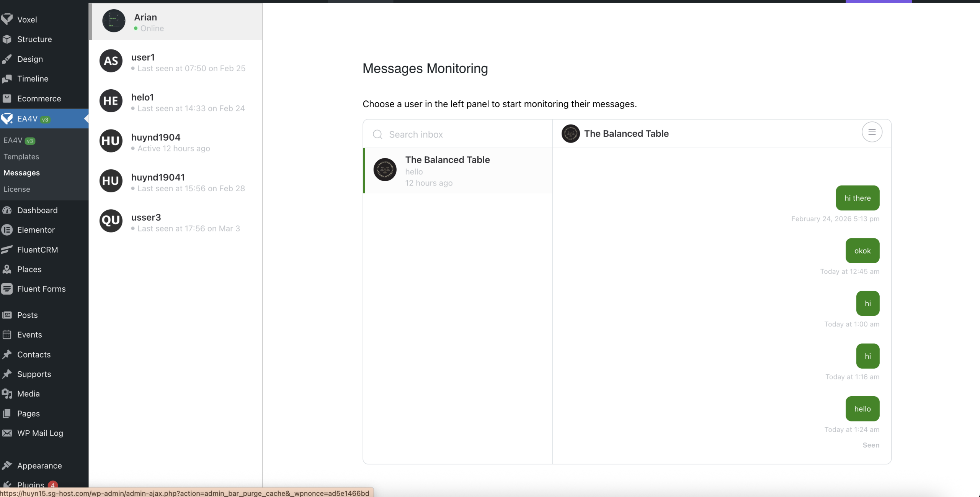
Task: Expand the Appearance menu
Action: click(x=39, y=466)
